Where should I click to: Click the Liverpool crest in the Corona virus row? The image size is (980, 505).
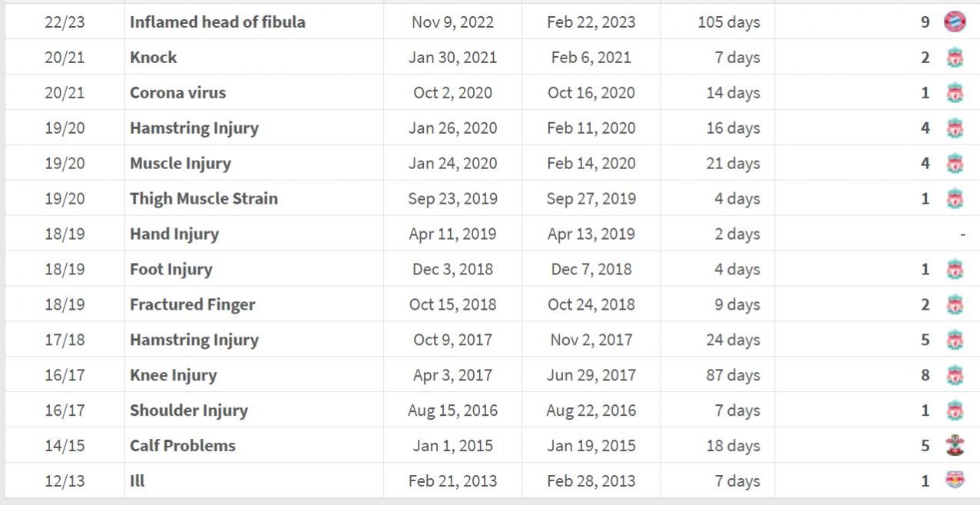[x=955, y=92]
